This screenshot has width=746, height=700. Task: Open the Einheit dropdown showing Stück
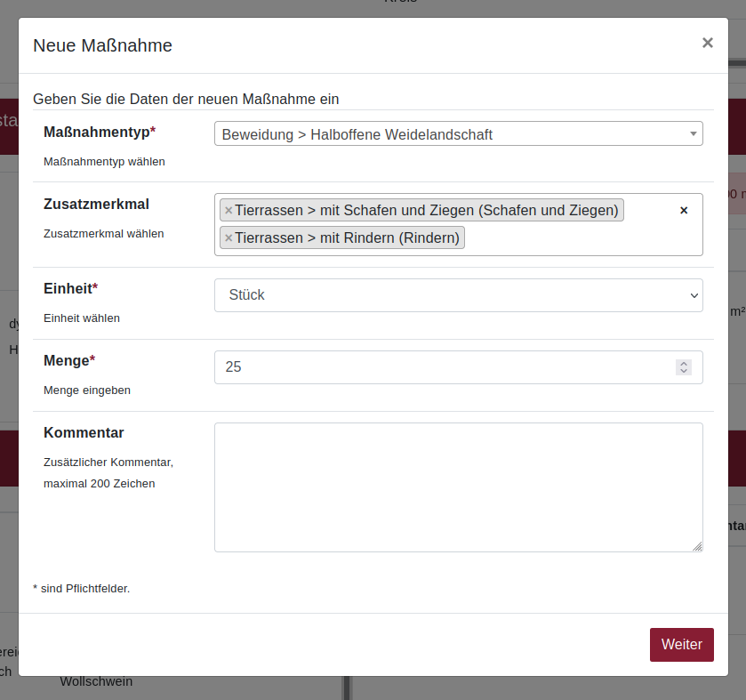click(458, 295)
